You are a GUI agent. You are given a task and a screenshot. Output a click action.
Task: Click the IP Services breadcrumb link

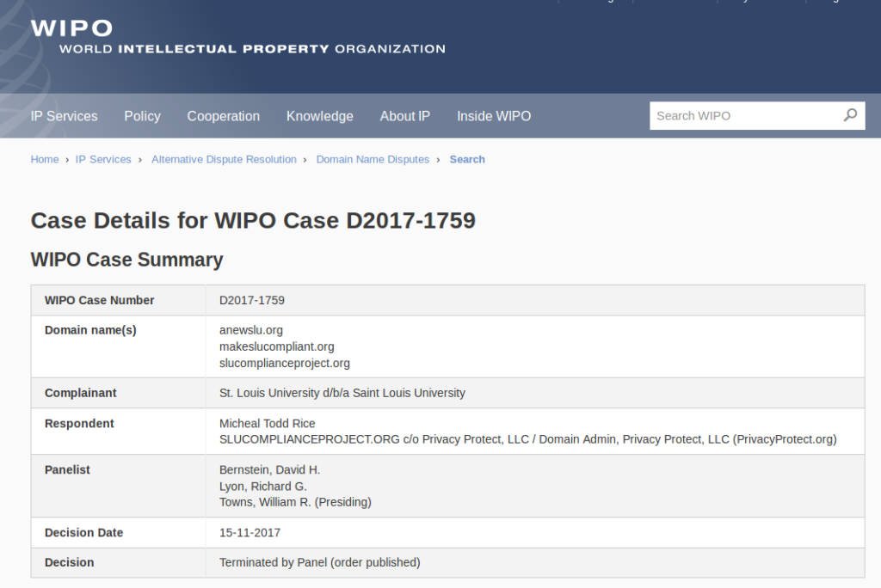tap(103, 159)
